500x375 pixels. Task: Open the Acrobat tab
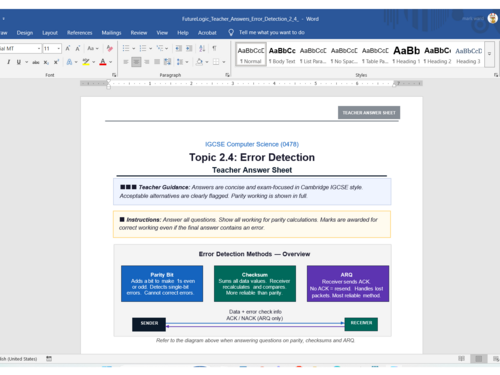(207, 33)
